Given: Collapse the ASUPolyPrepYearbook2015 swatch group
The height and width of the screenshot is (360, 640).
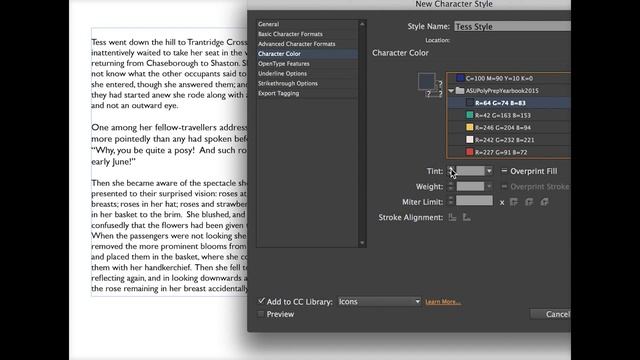Looking at the screenshot, I should 451,91.
